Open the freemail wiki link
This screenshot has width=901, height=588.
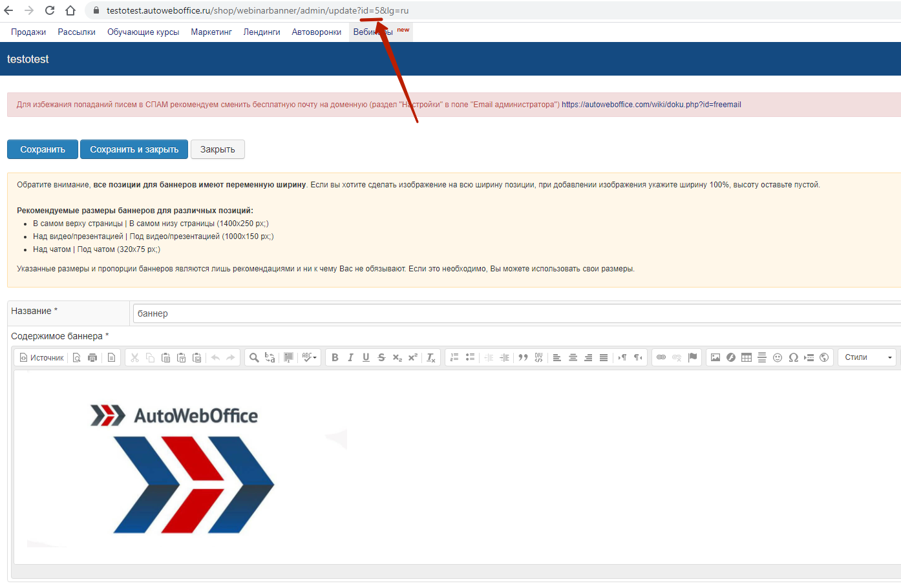coord(651,105)
